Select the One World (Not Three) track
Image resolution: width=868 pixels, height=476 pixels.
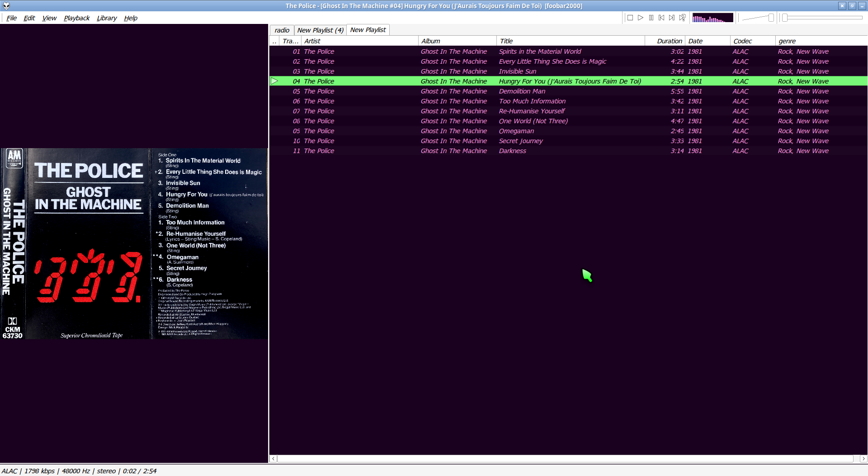(x=568, y=121)
